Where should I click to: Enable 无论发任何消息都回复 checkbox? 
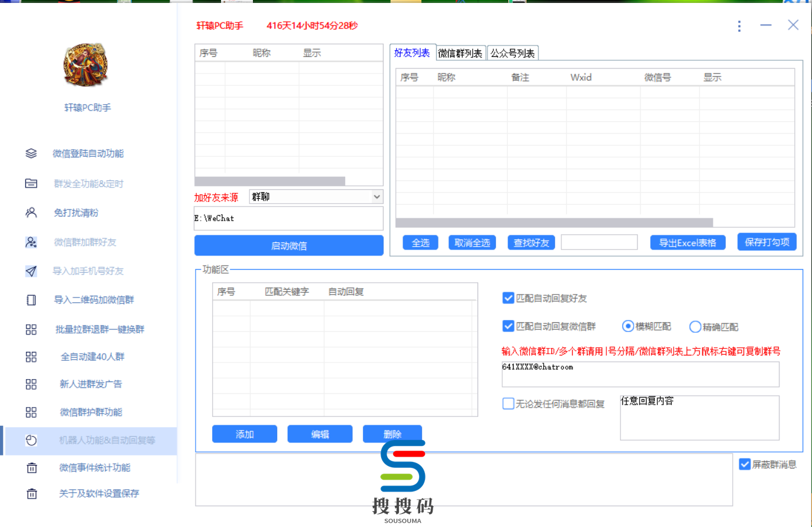coord(508,403)
